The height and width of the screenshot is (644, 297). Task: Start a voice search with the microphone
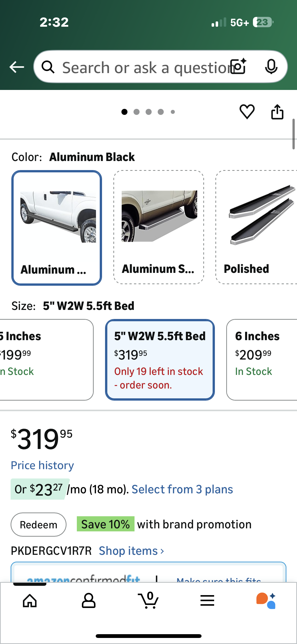click(271, 67)
